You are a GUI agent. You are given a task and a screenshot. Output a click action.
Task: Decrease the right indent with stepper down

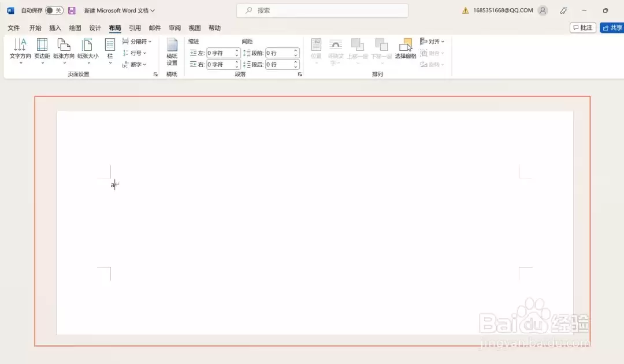[x=237, y=67]
